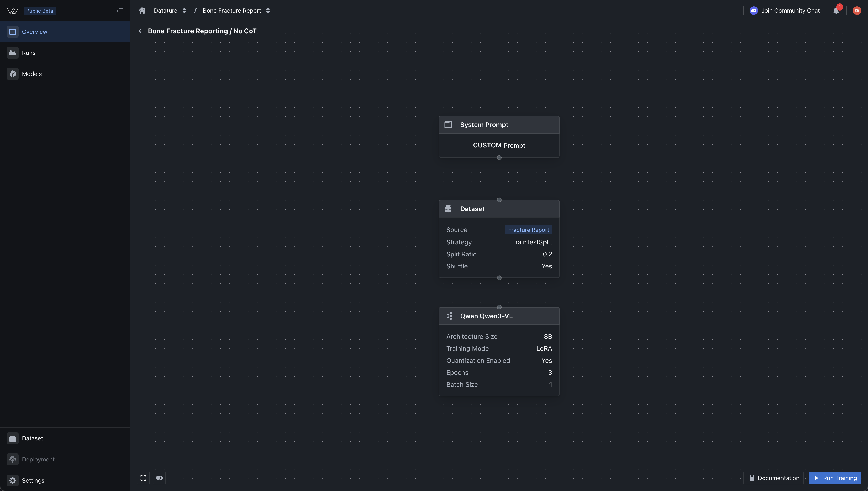The width and height of the screenshot is (868, 491).
Task: Open Settings in the sidebar
Action: pyautogui.click(x=33, y=480)
